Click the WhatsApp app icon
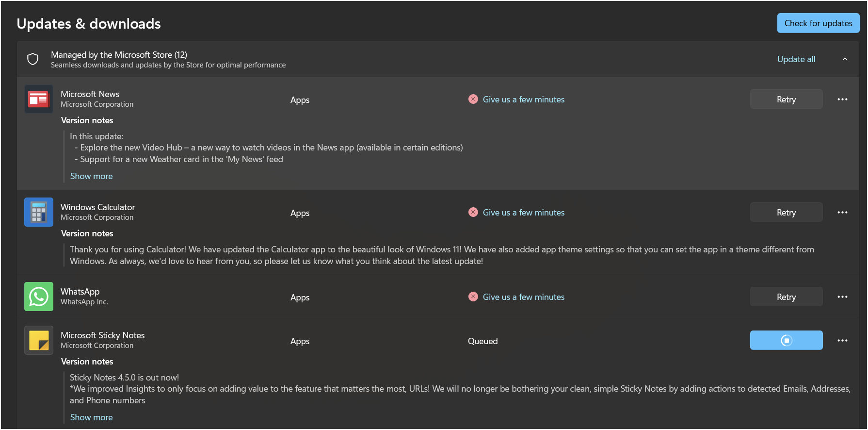868x430 pixels. point(39,297)
